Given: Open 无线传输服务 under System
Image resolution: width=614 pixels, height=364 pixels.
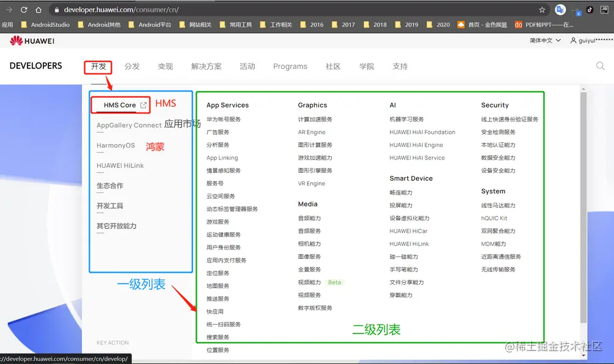Looking at the screenshot, I should (x=498, y=270).
